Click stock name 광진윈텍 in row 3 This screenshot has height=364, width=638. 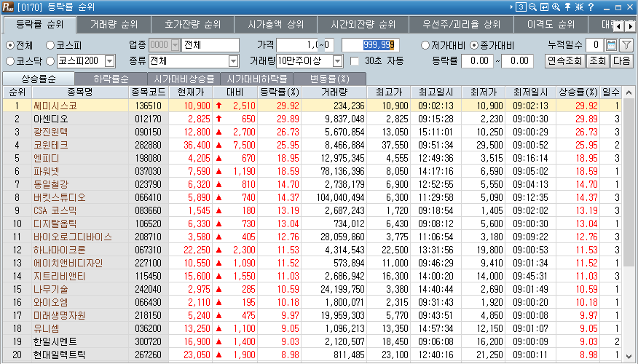point(50,132)
